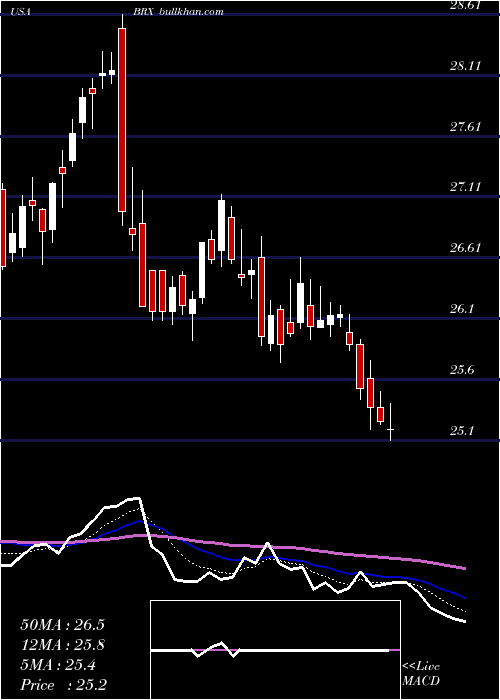
Task: Click the 25.6 price axis label
Action: [x=462, y=370]
